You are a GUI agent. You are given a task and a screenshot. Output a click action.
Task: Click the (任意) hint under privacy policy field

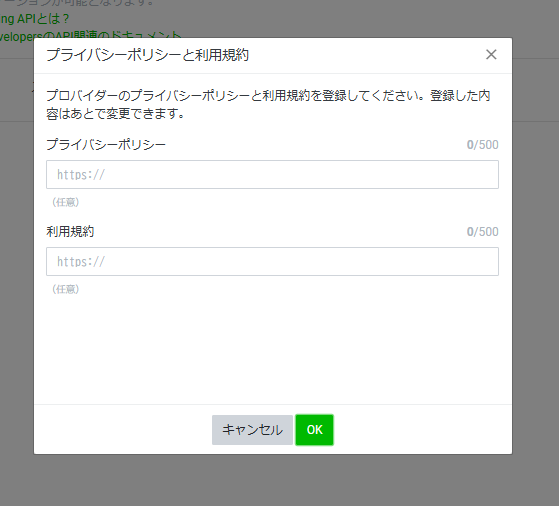coord(66,202)
